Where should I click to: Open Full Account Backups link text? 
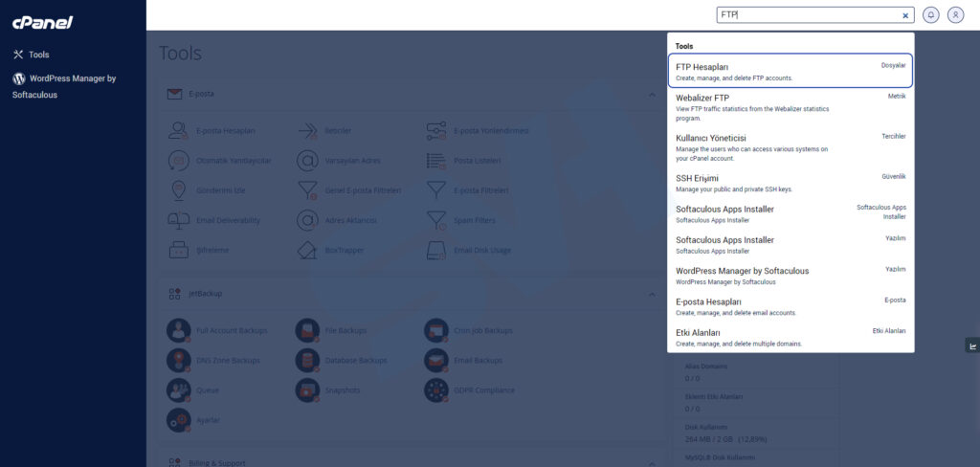click(x=232, y=330)
